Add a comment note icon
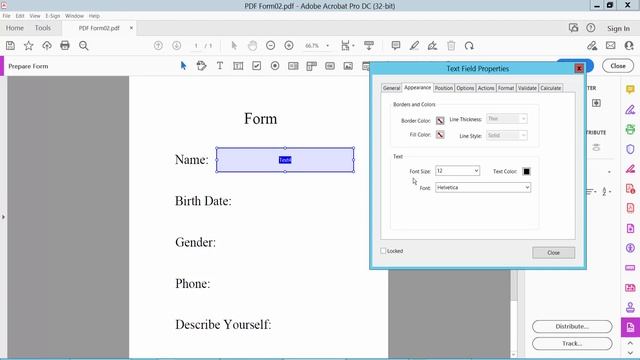The height and width of the screenshot is (360, 640). [396, 46]
